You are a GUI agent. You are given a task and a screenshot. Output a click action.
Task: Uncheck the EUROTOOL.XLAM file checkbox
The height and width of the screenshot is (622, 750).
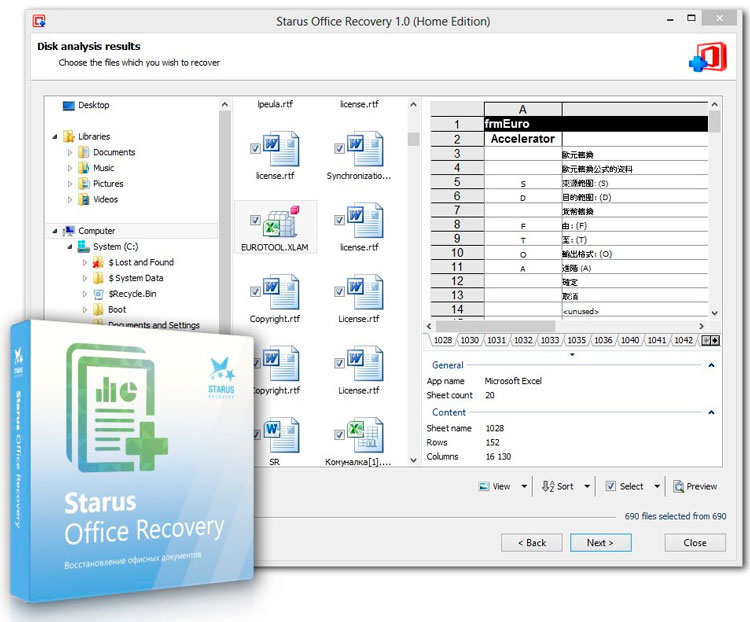[255, 220]
